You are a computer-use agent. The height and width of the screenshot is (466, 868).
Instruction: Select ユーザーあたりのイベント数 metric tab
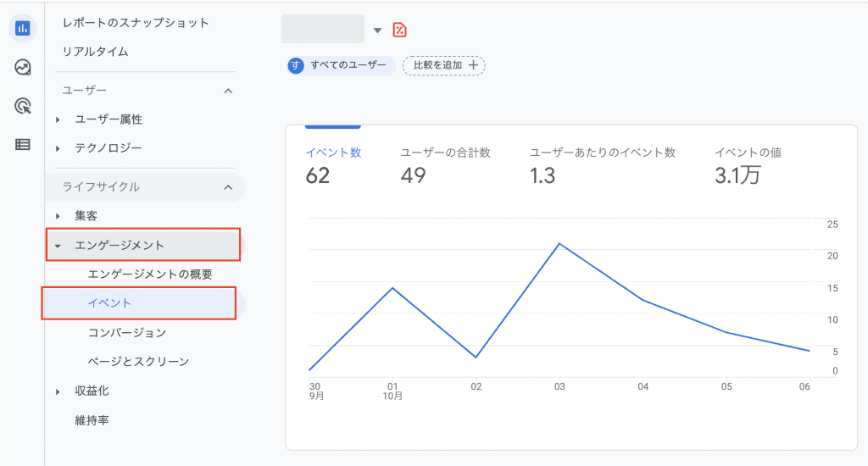[603, 153]
